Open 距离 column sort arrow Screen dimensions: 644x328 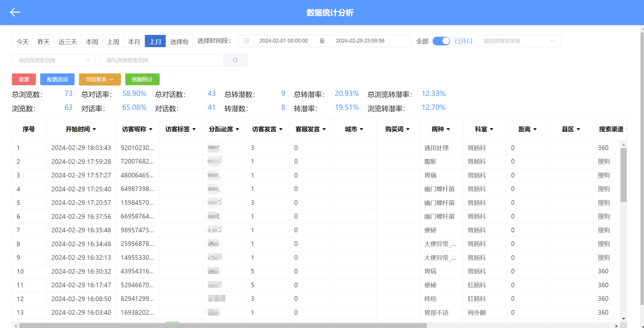pos(535,129)
